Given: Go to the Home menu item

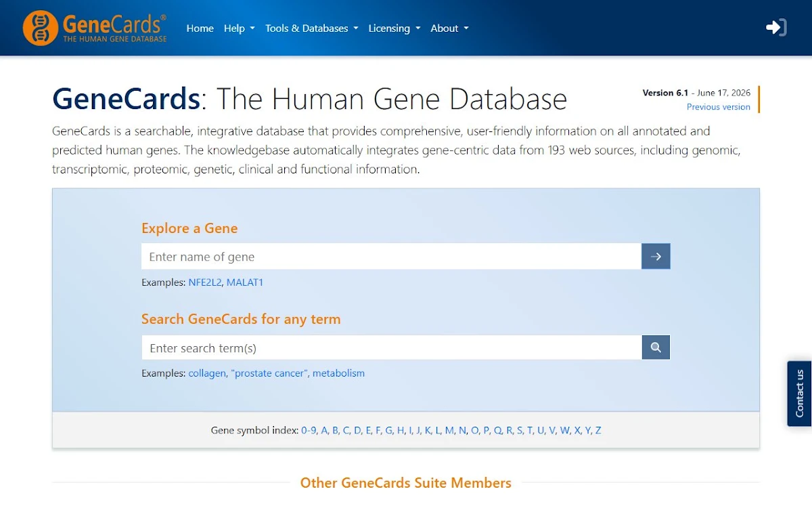Looking at the screenshot, I should coord(200,28).
